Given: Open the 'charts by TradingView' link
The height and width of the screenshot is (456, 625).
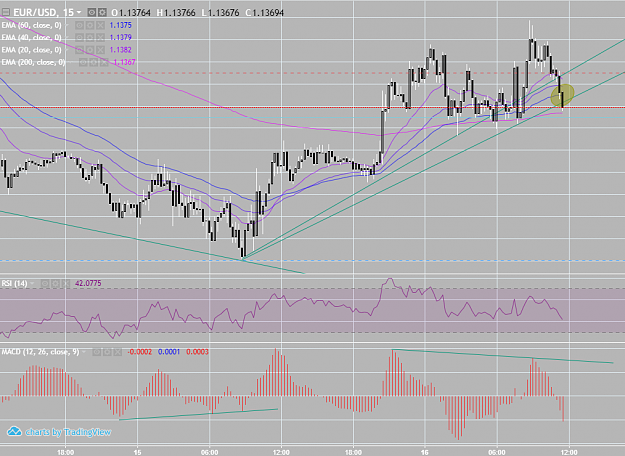Looking at the screenshot, I should point(68,432).
